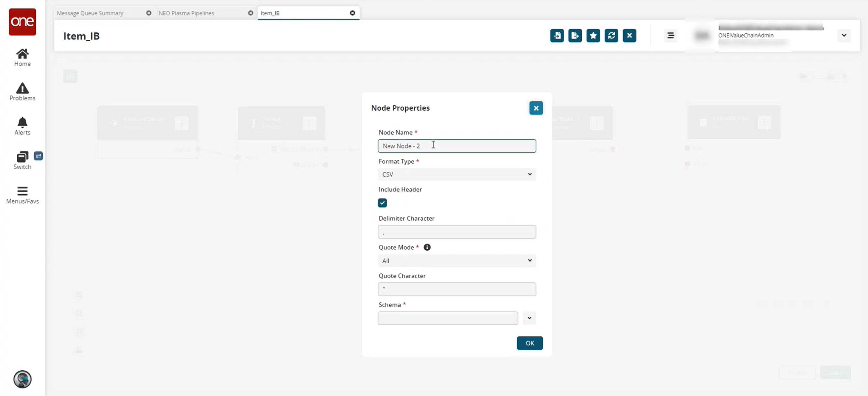The width and height of the screenshot is (868, 396).
Task: Click OK in Node Properties
Action: 529,343
